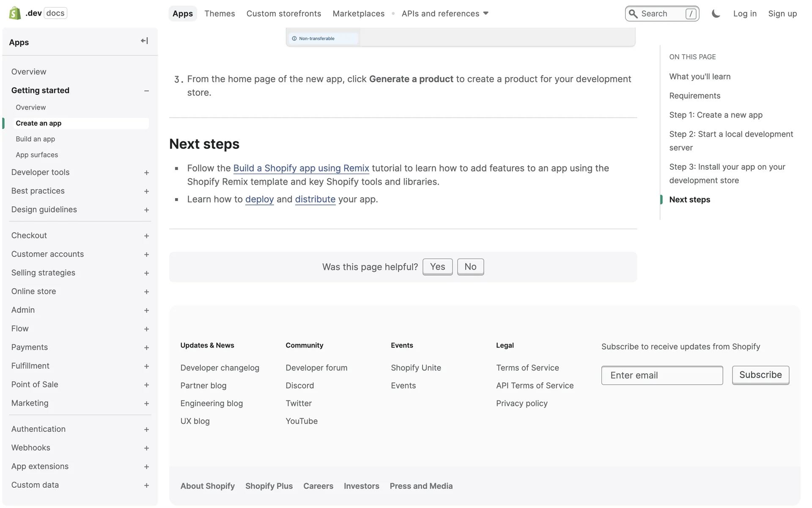
Task: Click the Shopify bag logo
Action: click(15, 13)
